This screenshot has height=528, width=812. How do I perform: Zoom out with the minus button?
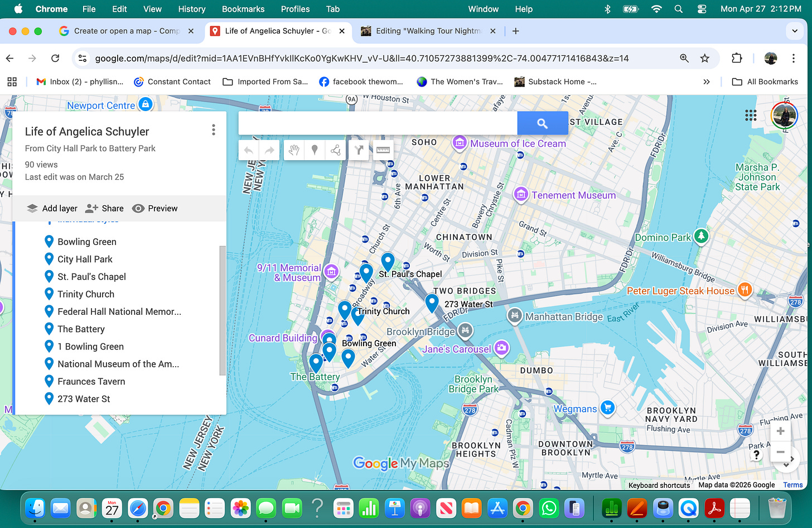pos(780,452)
